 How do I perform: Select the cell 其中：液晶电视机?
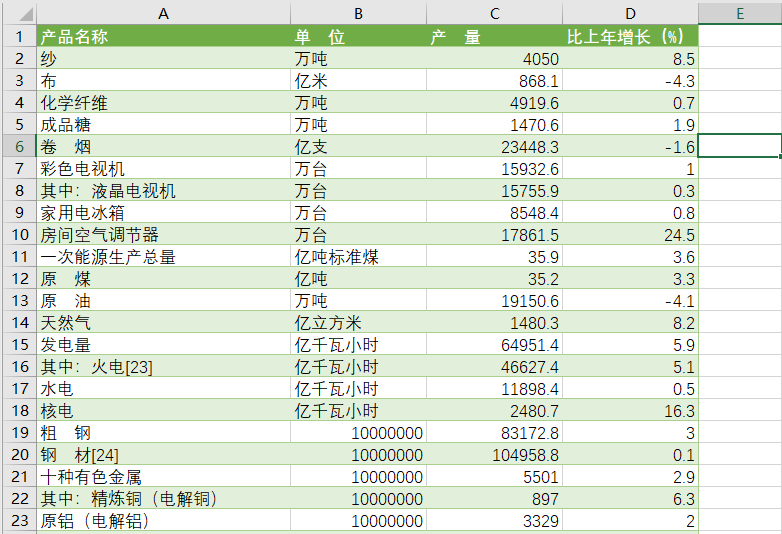point(164,190)
